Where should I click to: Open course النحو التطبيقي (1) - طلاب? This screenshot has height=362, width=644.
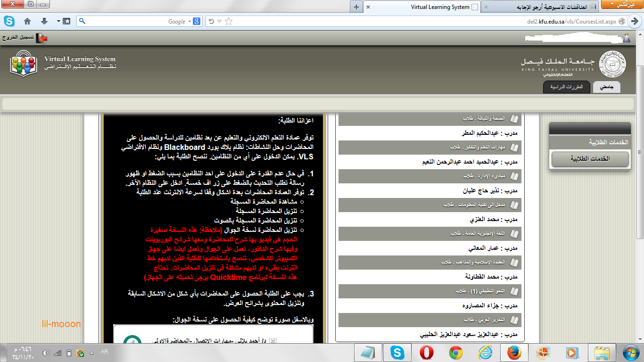pos(480,291)
